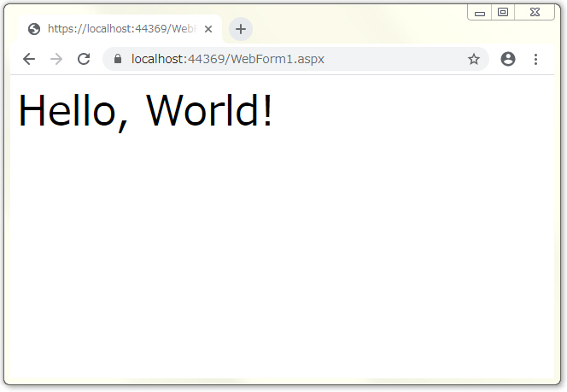The width and height of the screenshot is (567, 392).
Task: Bookmark this page with the star icon
Action: (x=473, y=59)
